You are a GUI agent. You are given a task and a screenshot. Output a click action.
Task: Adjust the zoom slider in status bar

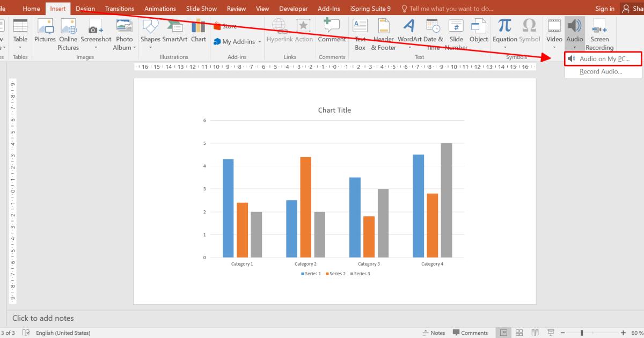[x=582, y=333]
